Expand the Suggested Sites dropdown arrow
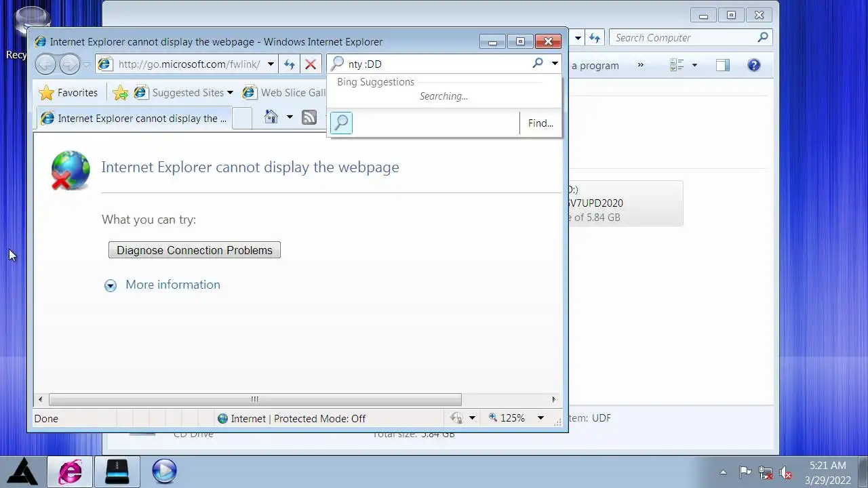The width and height of the screenshot is (868, 488). (230, 93)
